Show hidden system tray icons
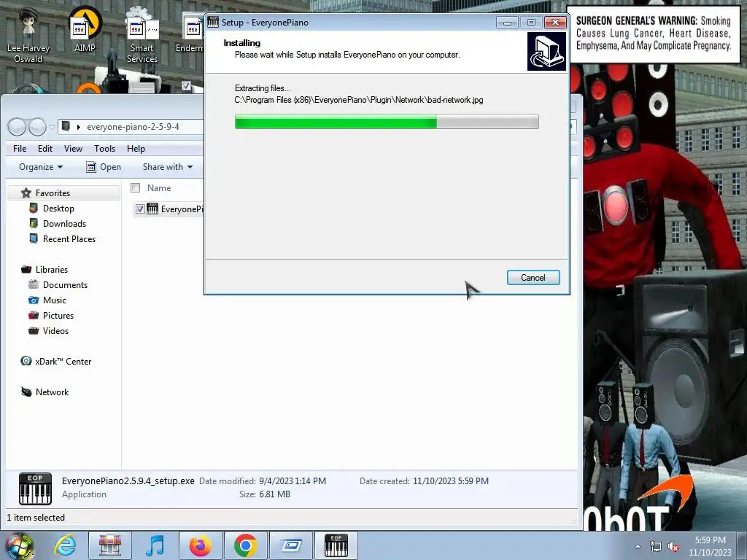Image resolution: width=747 pixels, height=560 pixels. [x=638, y=546]
